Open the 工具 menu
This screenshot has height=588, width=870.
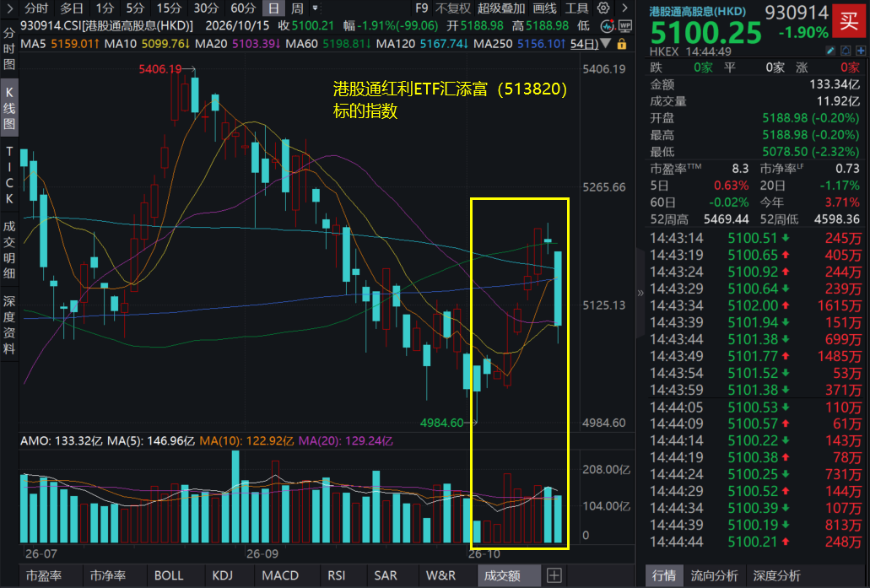(576, 8)
